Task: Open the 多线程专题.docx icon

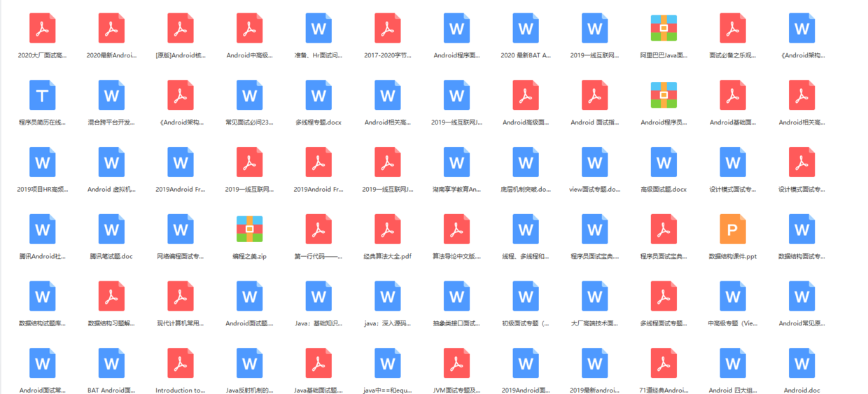Action: [x=318, y=95]
